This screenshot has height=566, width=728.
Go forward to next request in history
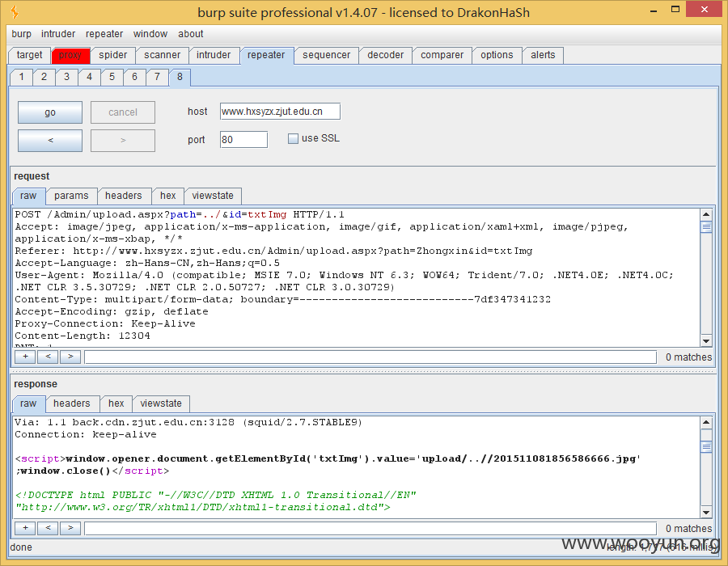pyautogui.click(x=123, y=140)
